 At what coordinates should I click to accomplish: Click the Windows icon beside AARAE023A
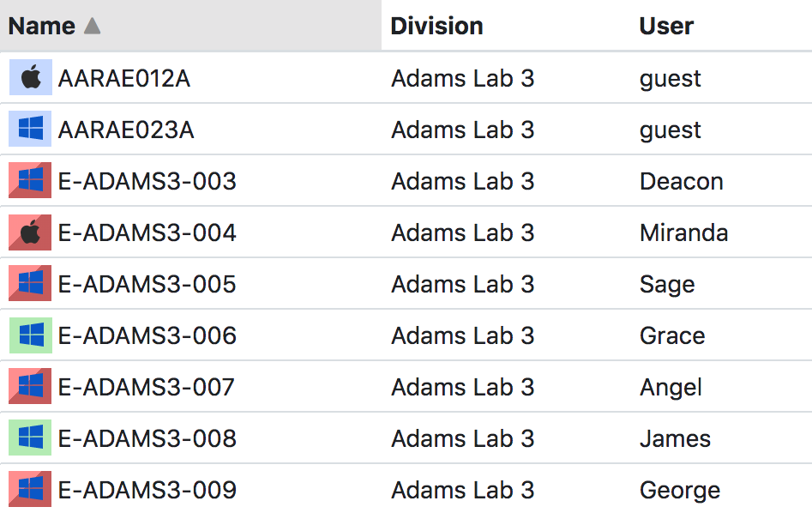coord(31,129)
